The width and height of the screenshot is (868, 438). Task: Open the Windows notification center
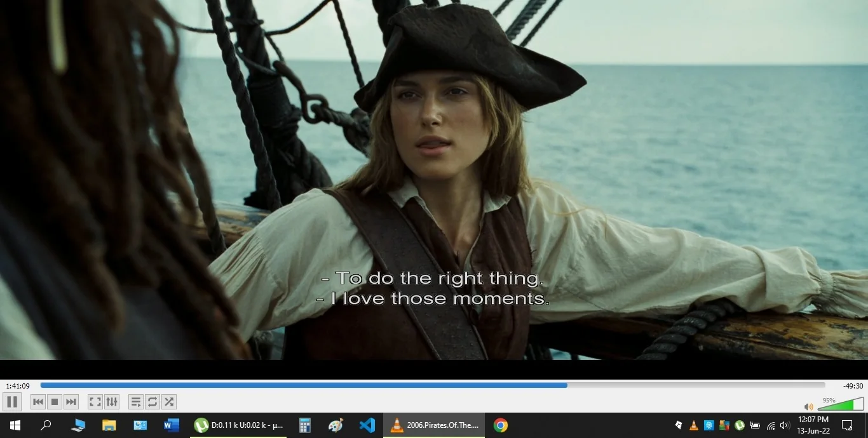(847, 425)
